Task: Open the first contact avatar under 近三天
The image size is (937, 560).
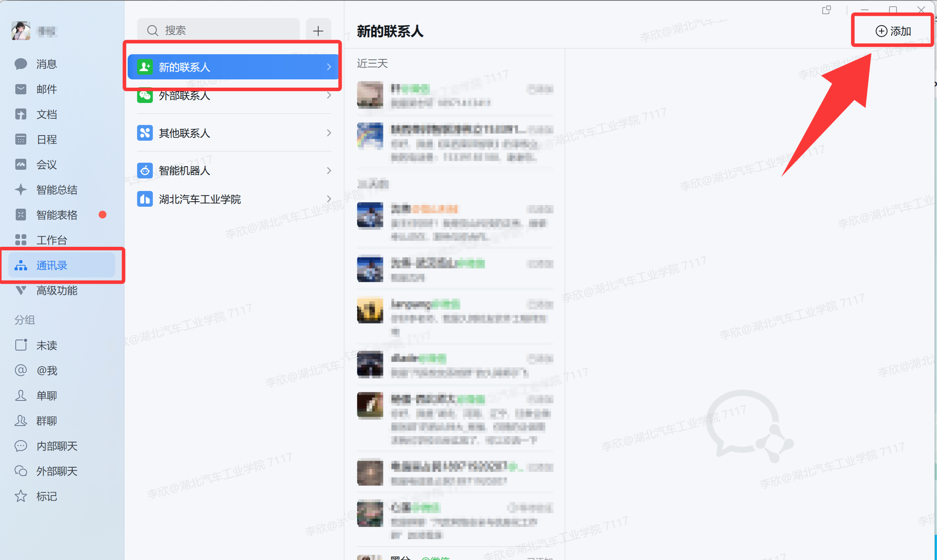Action: tap(370, 95)
